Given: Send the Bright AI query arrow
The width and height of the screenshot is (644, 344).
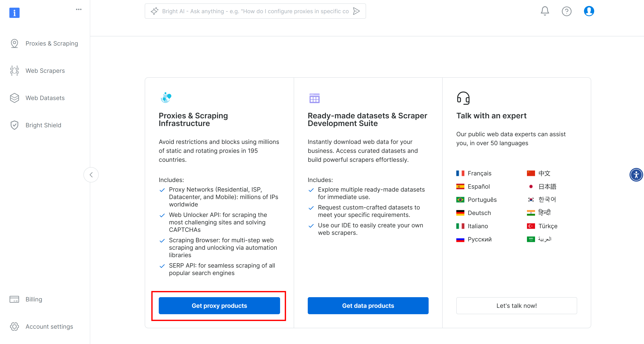Looking at the screenshot, I should [x=356, y=11].
